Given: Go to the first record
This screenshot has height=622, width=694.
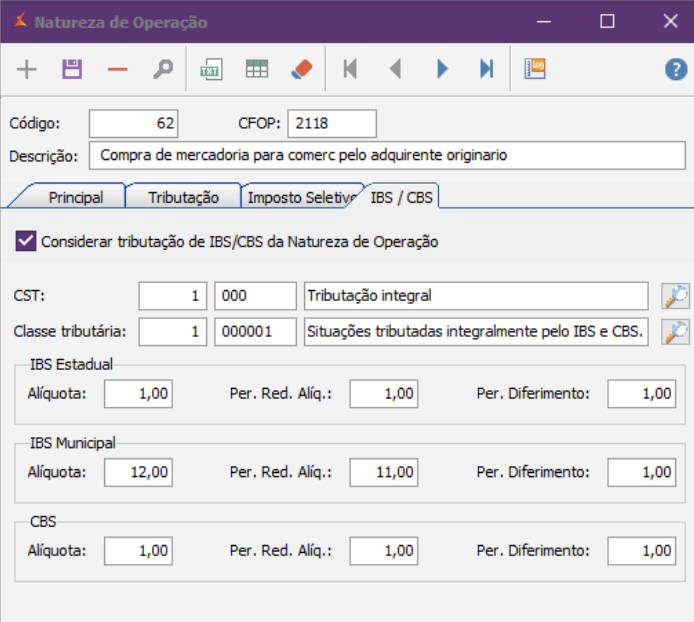Looking at the screenshot, I should tap(350, 69).
